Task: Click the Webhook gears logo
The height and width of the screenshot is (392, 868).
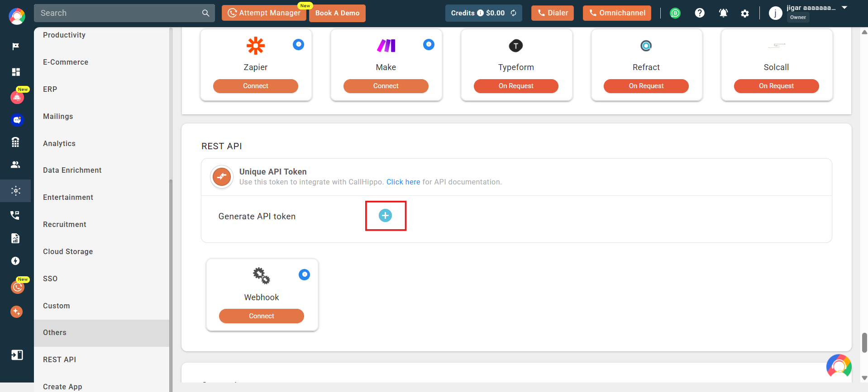Action: coord(262,275)
